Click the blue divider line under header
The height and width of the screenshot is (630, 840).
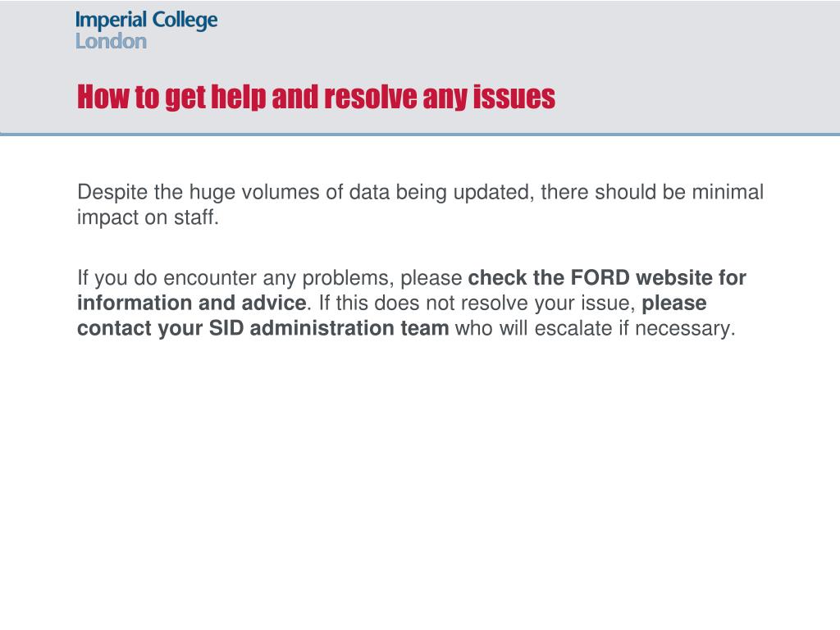420,134
